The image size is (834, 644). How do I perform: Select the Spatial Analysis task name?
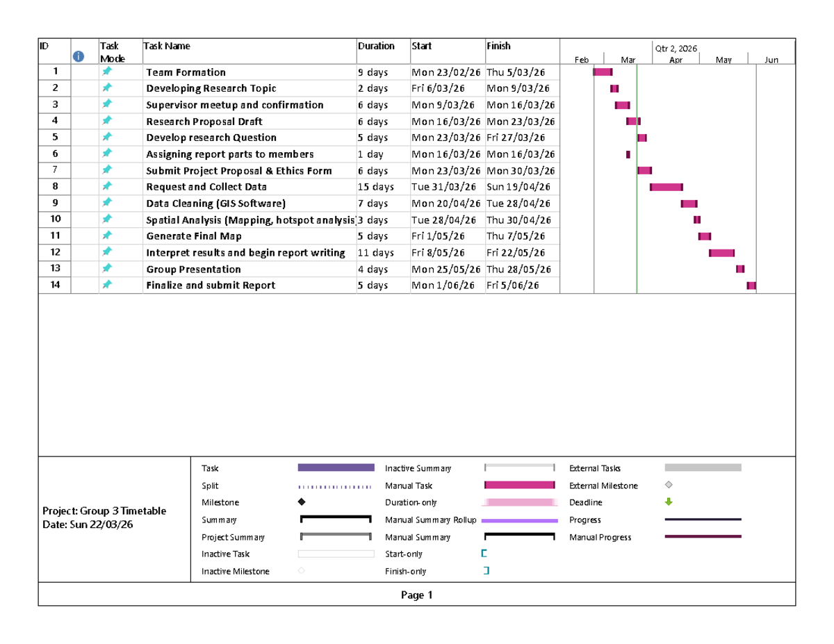(x=250, y=220)
